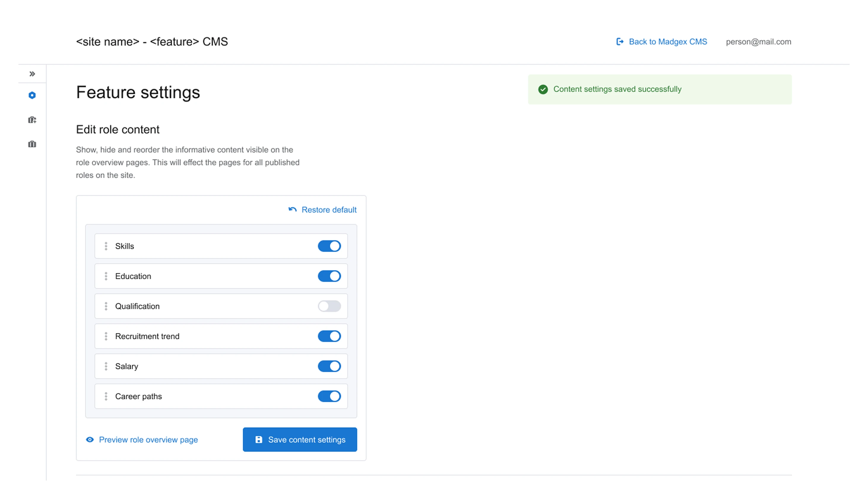Viewport: 868px width, 499px height.
Task: Click the Edit role content heading
Action: coord(118,130)
